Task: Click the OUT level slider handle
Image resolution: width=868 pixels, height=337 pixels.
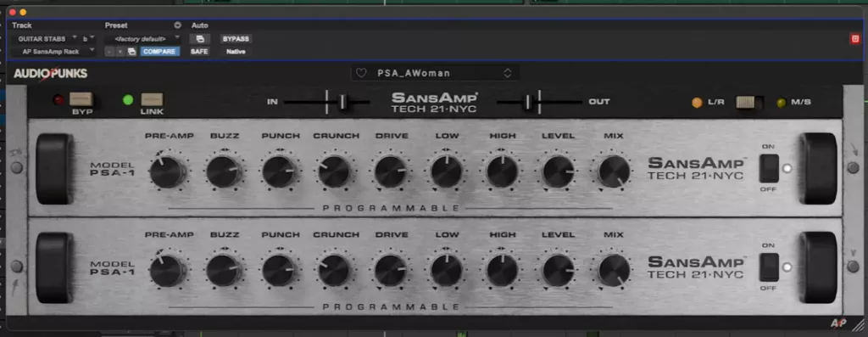Action: click(x=528, y=102)
